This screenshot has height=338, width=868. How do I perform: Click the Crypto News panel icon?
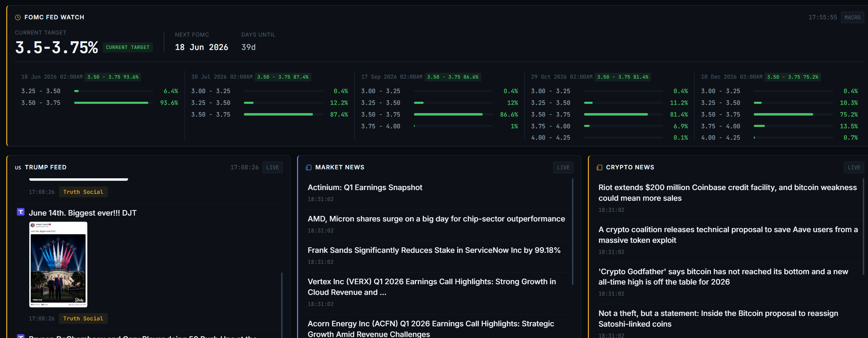point(600,167)
